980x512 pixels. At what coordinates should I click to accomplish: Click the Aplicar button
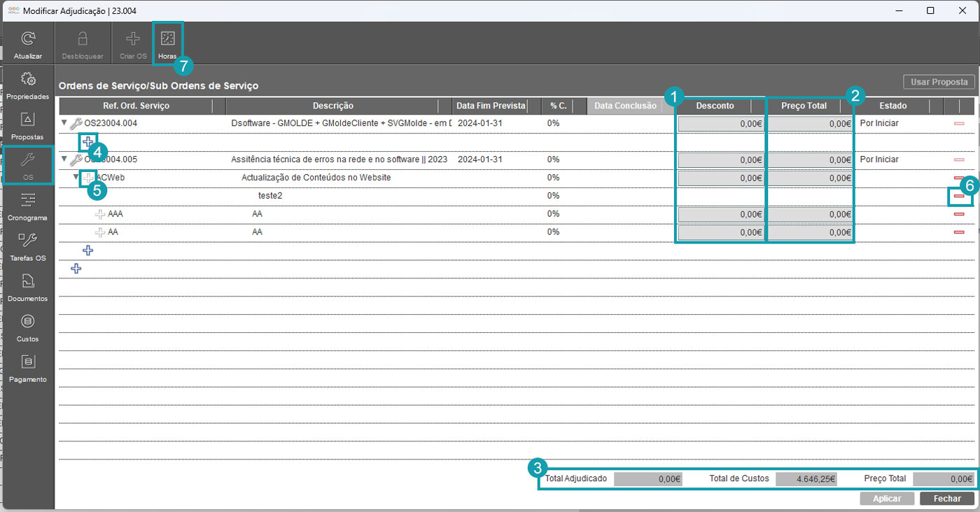point(887,499)
